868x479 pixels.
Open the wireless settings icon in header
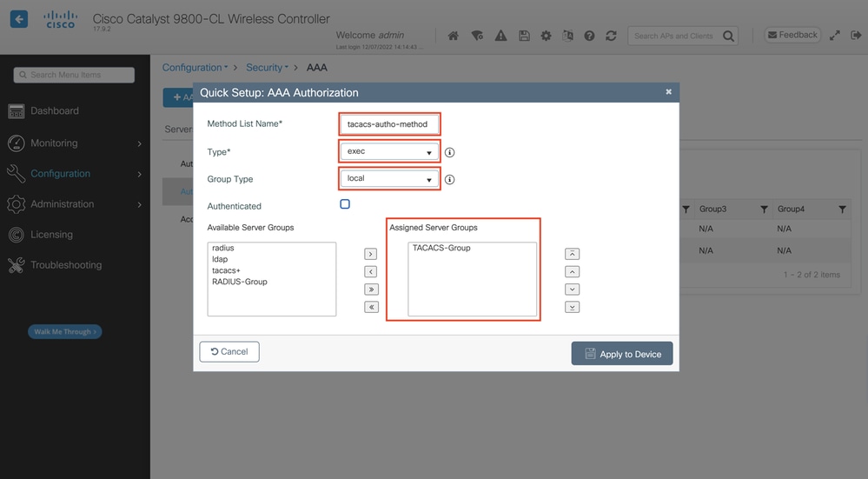477,36
